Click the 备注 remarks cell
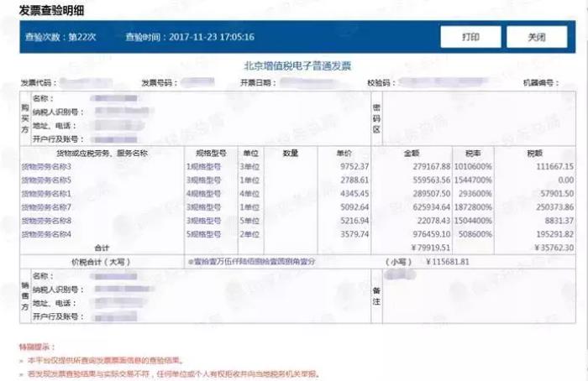Screen dimensions: 588x381 pos(376,296)
